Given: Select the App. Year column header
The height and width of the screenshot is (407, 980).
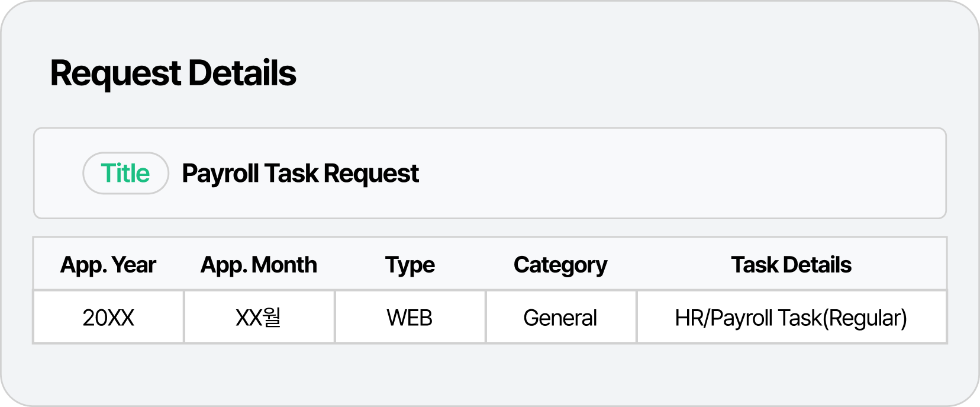Looking at the screenshot, I should tap(108, 265).
